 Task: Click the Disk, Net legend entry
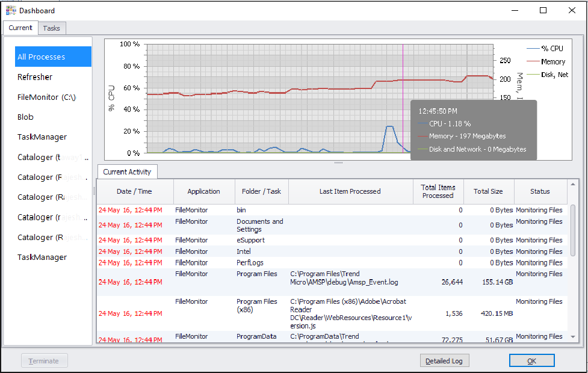(x=548, y=75)
